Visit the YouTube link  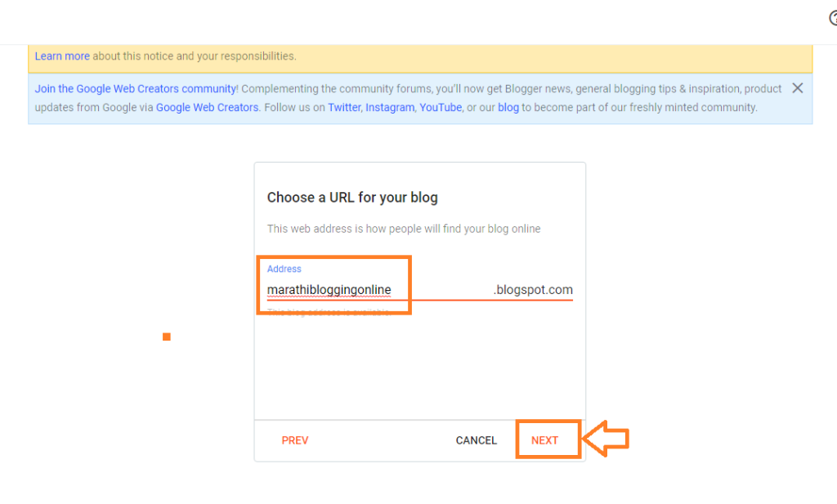pos(441,107)
